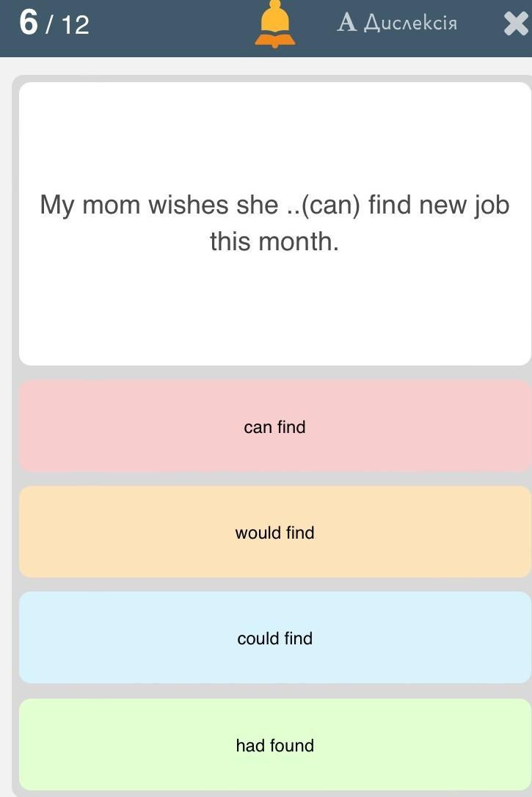The image size is (532, 797).
Task: Tap the light blue answer block
Action: tap(110, 653)
